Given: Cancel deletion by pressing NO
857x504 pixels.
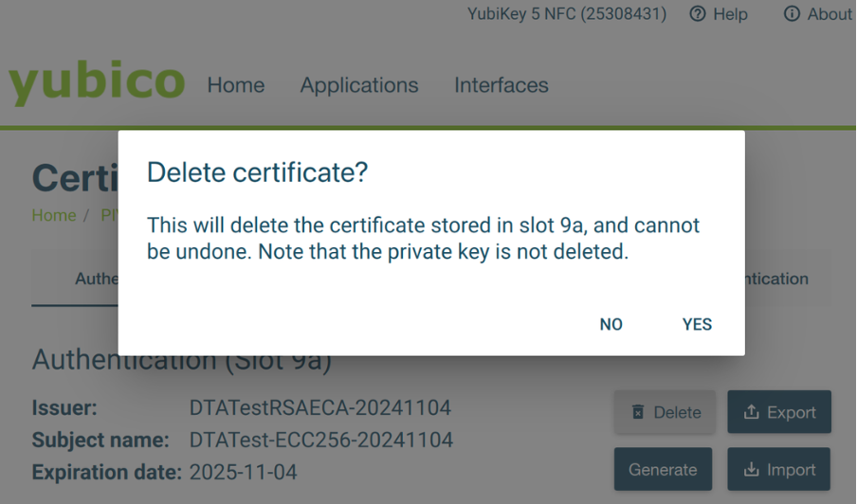Looking at the screenshot, I should (x=611, y=324).
